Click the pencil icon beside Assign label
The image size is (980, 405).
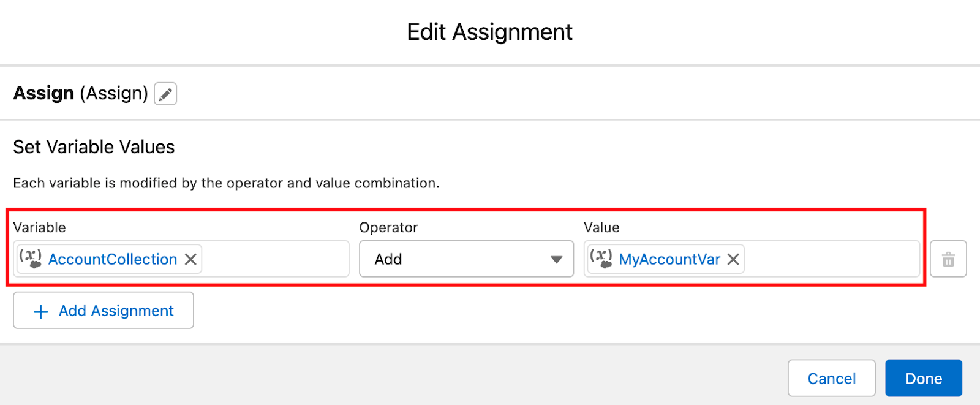pos(165,94)
